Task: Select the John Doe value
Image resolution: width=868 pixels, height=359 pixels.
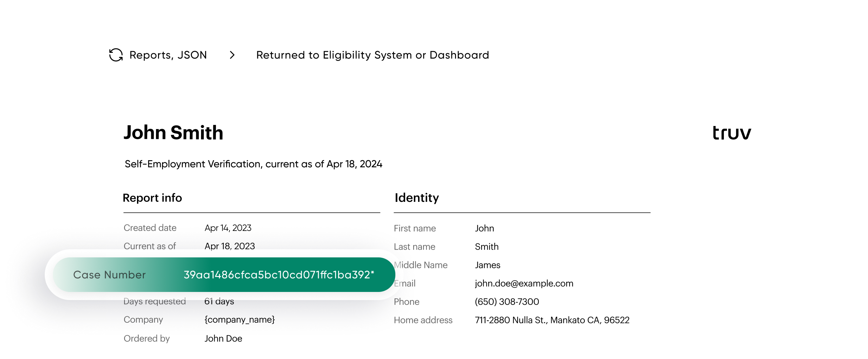Action: click(x=223, y=338)
